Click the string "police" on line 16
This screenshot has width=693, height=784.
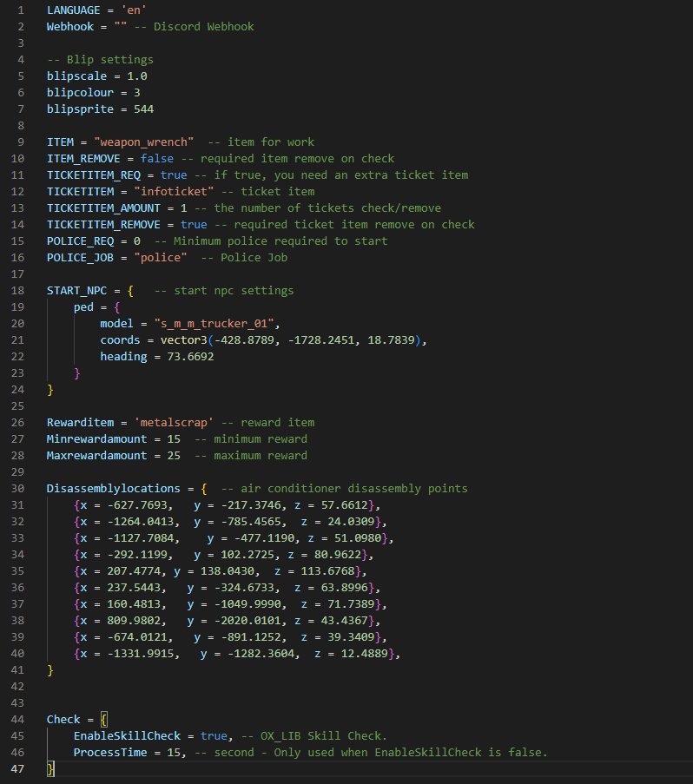tap(161, 258)
